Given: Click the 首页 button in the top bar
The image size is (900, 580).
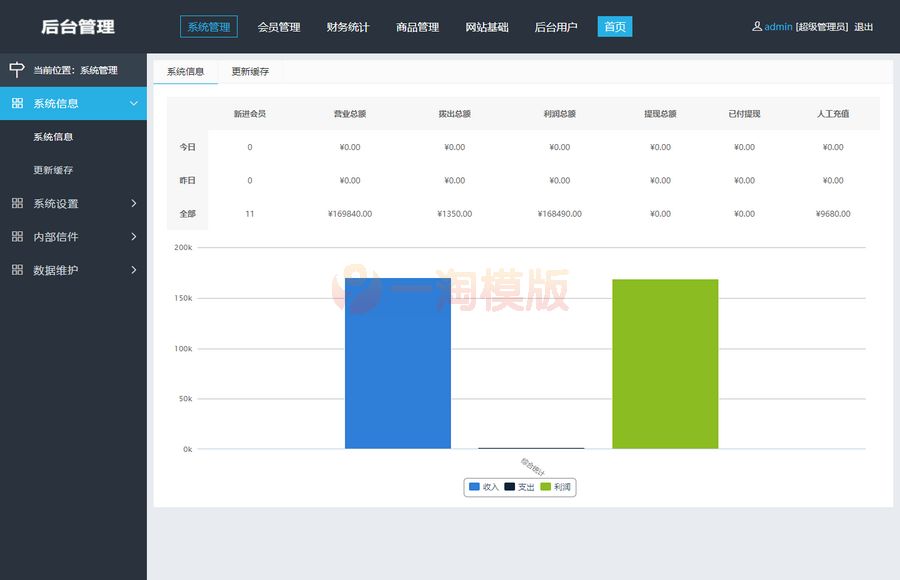Looking at the screenshot, I should 614,27.
